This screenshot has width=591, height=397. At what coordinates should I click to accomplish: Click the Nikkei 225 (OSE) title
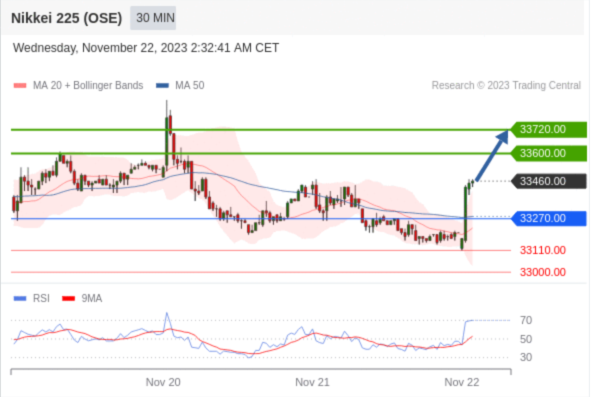[66, 18]
